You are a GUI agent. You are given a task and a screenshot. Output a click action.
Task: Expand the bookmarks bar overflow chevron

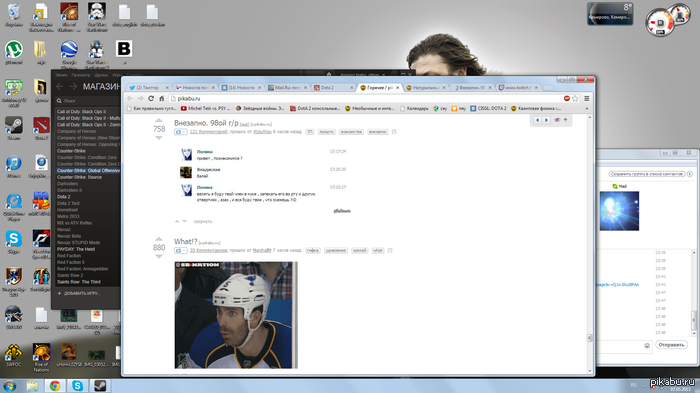pos(587,109)
